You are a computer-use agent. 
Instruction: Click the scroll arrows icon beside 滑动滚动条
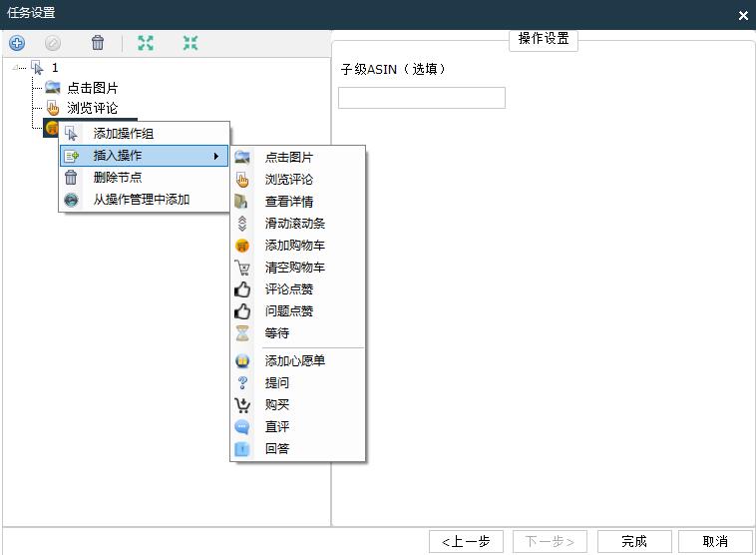tap(242, 224)
